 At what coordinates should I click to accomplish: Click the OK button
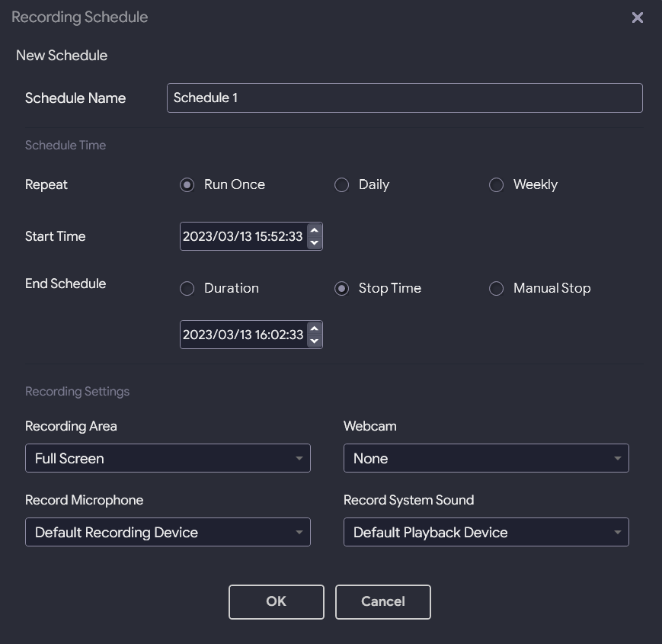pyautogui.click(x=276, y=601)
